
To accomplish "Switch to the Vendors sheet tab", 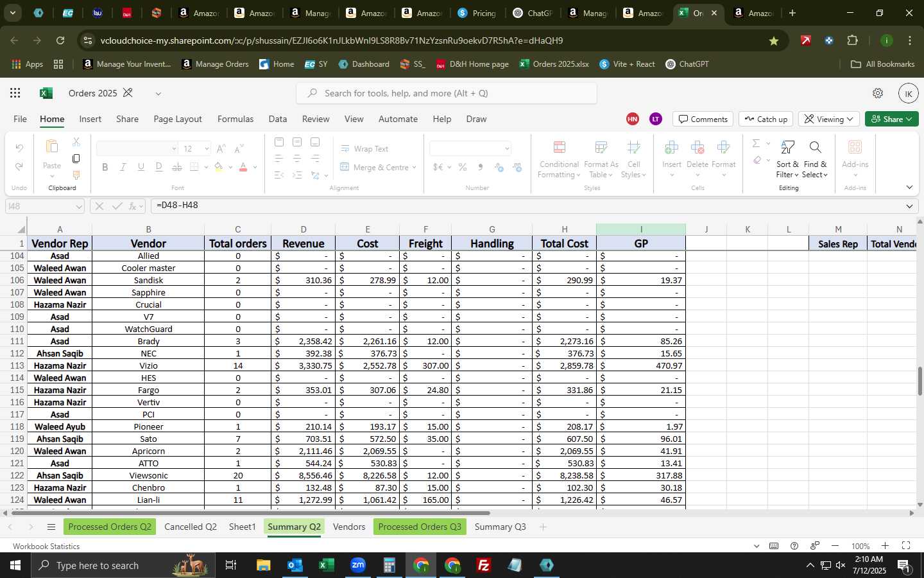I will point(349,527).
